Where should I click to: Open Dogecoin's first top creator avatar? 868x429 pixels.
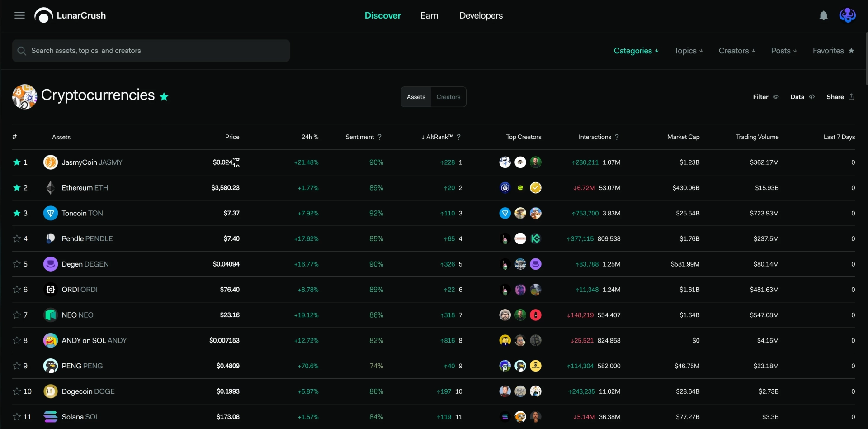pyautogui.click(x=505, y=391)
